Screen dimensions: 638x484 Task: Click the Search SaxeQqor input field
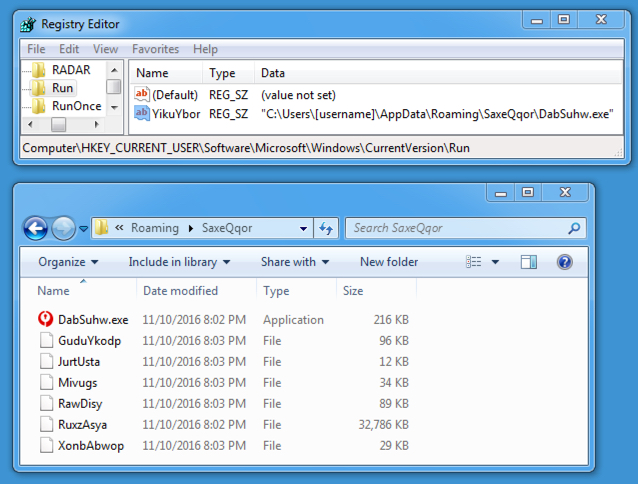point(465,228)
